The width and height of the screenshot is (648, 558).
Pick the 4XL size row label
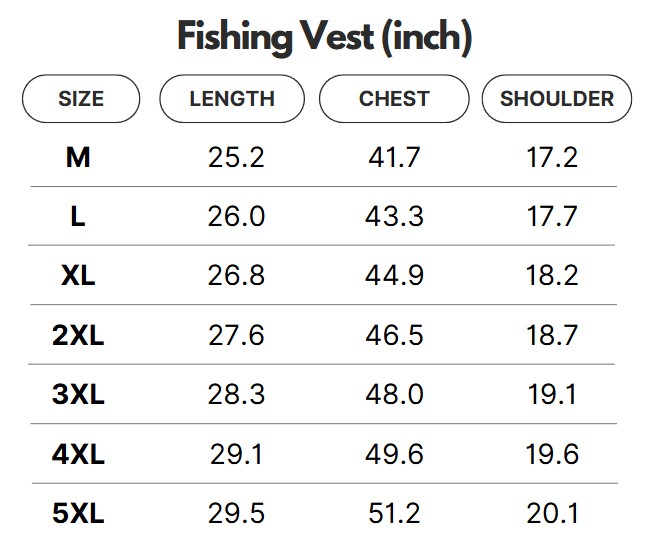(78, 454)
